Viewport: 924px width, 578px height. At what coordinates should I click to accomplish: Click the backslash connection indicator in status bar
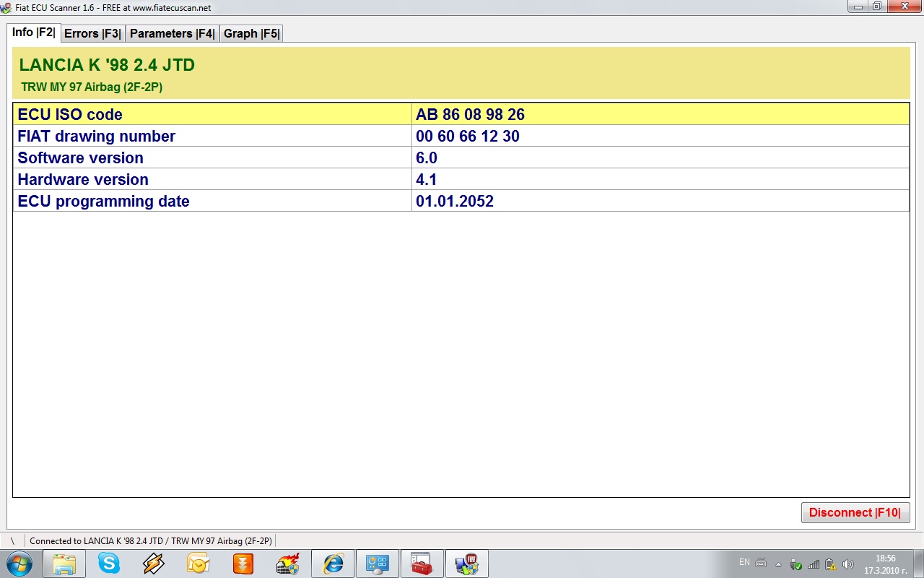[x=12, y=540]
